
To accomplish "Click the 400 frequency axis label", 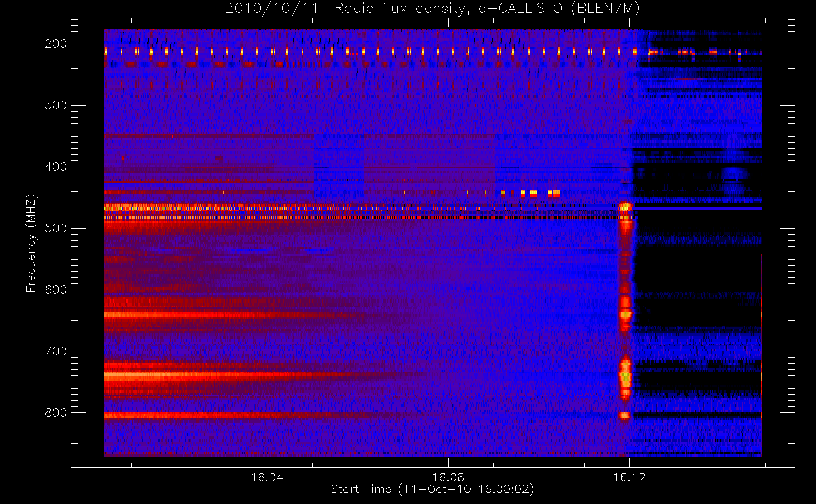I will [x=55, y=167].
